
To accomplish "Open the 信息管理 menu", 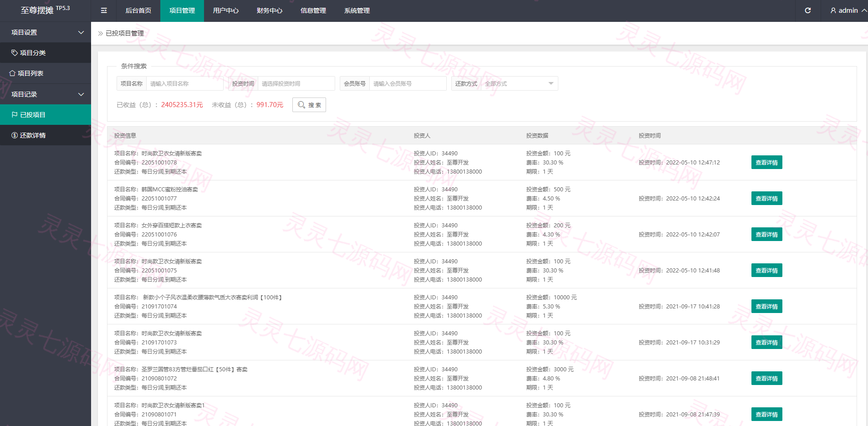I will pos(313,10).
